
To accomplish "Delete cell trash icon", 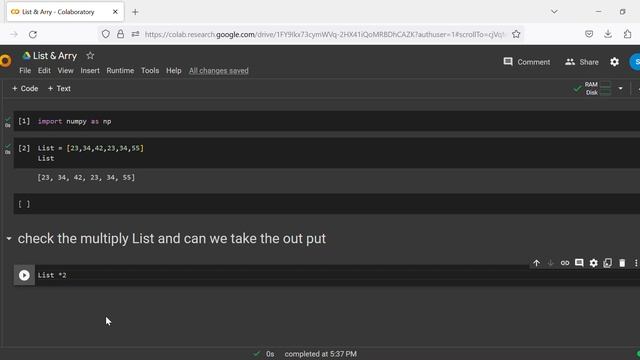I will point(622,263).
